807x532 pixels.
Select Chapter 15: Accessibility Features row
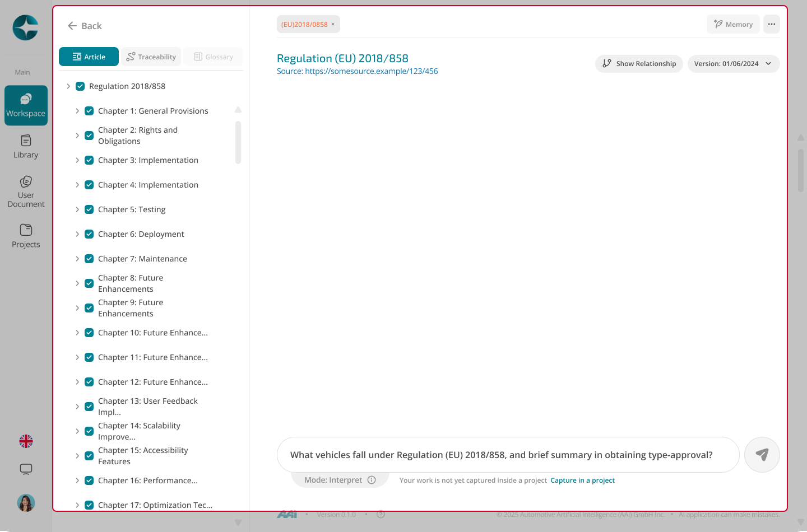click(x=143, y=456)
